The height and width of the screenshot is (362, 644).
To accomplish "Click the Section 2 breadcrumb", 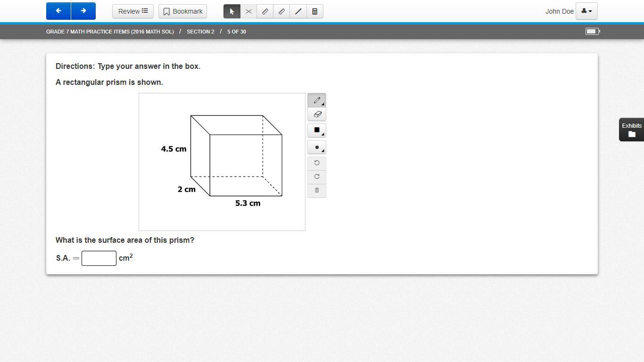I will (200, 32).
